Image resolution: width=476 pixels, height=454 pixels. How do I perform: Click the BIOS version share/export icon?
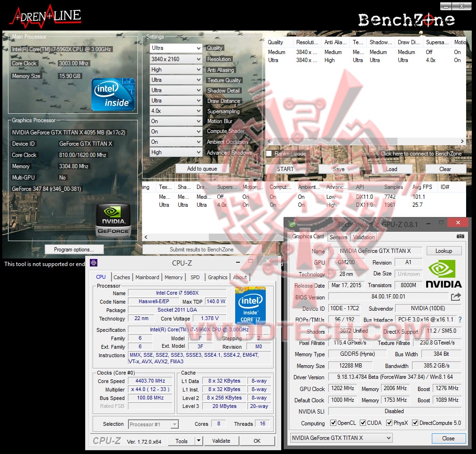(456, 297)
